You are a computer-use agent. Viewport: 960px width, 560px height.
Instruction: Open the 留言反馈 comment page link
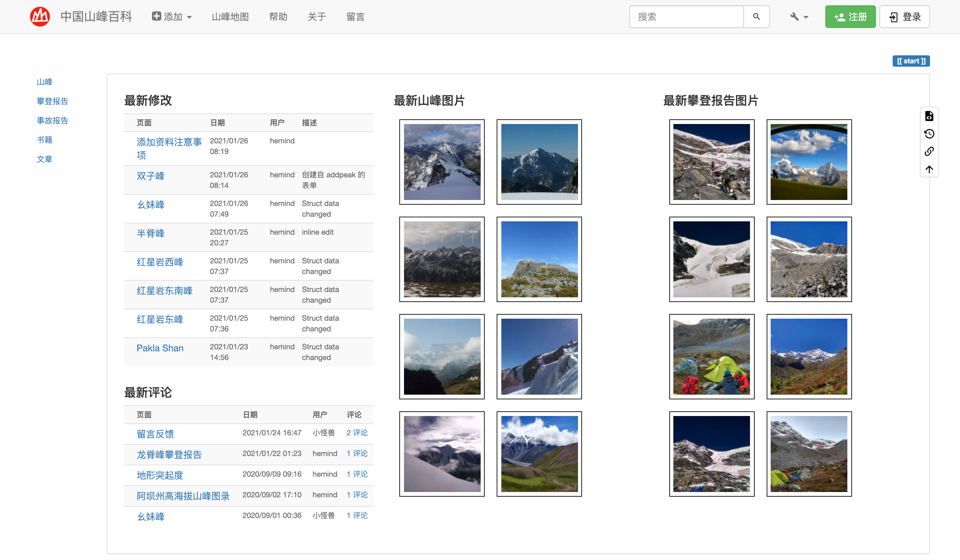pos(155,434)
